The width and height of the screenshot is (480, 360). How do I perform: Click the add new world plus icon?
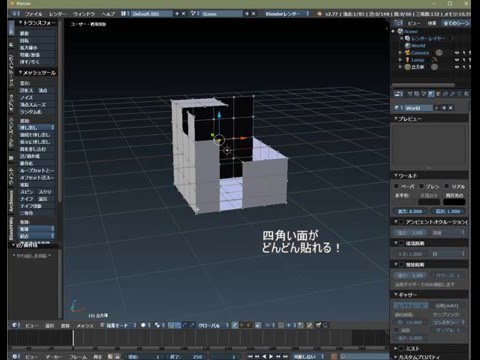tap(444, 108)
